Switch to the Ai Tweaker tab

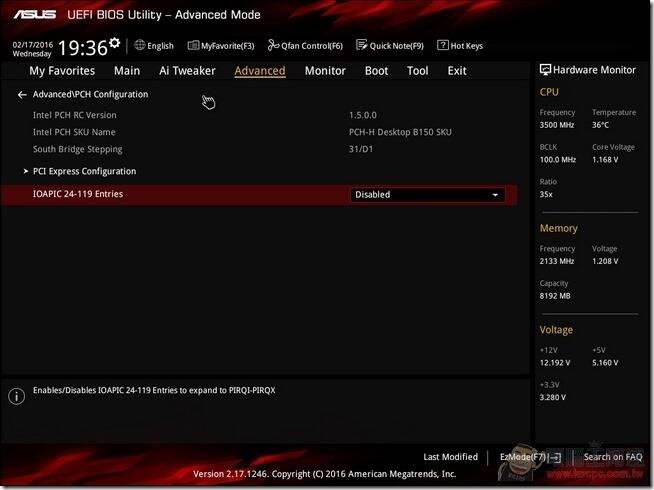187,71
